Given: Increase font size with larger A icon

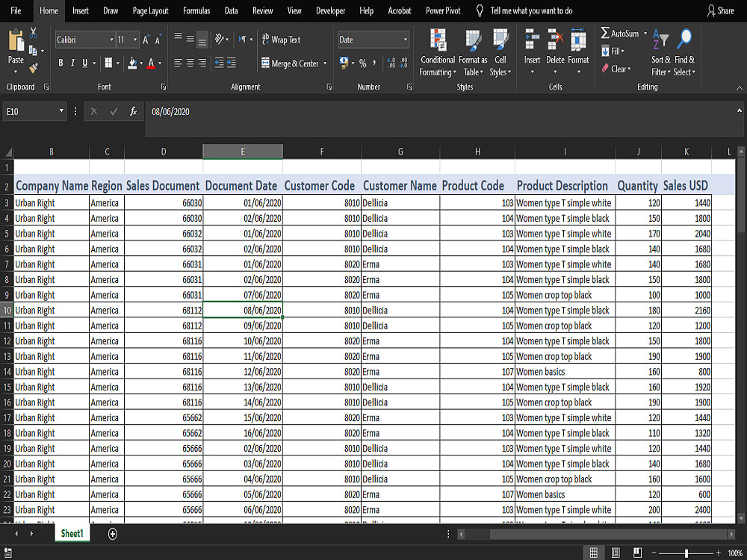Looking at the screenshot, I should [146, 40].
